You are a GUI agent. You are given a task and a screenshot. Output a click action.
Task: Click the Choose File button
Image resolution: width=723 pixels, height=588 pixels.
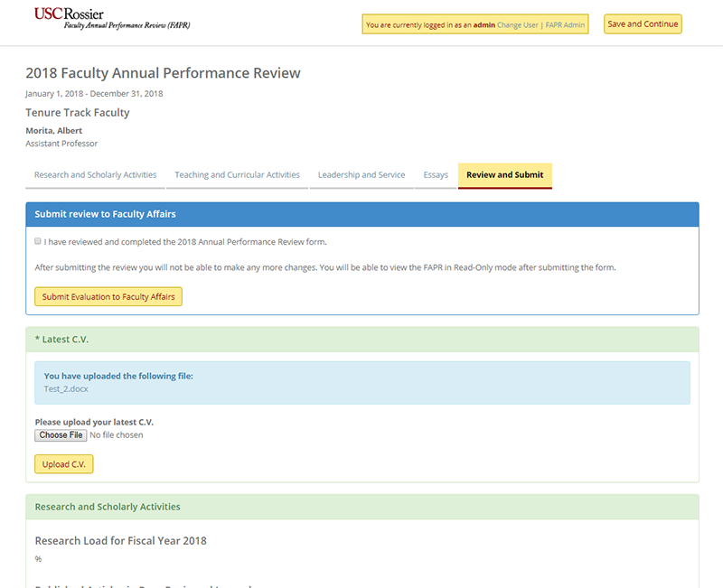[61, 435]
